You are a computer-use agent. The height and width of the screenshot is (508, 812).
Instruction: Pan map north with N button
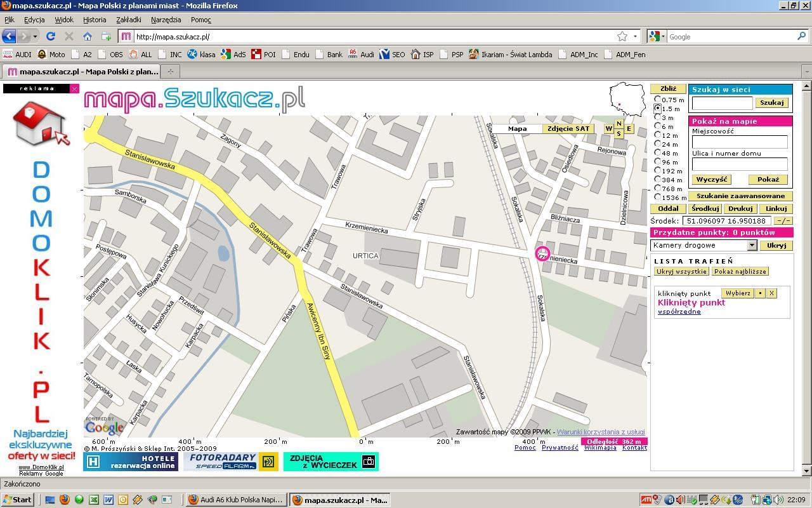click(619, 123)
